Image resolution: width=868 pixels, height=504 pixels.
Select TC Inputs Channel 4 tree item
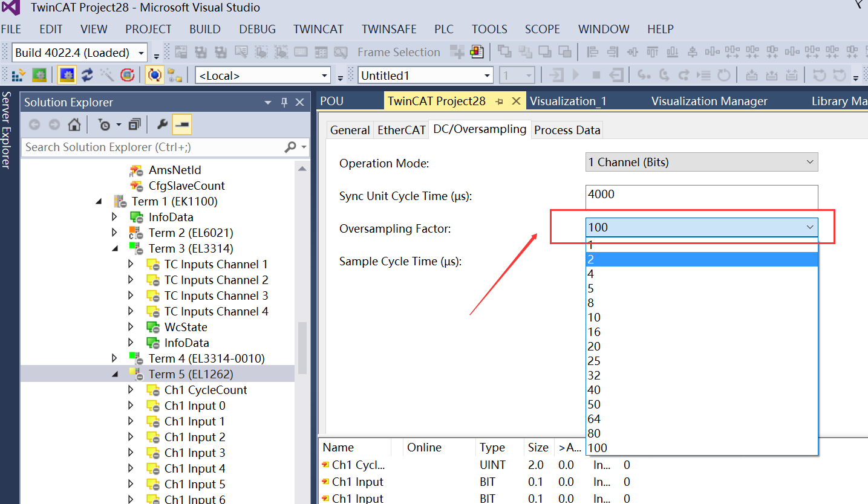tap(216, 311)
